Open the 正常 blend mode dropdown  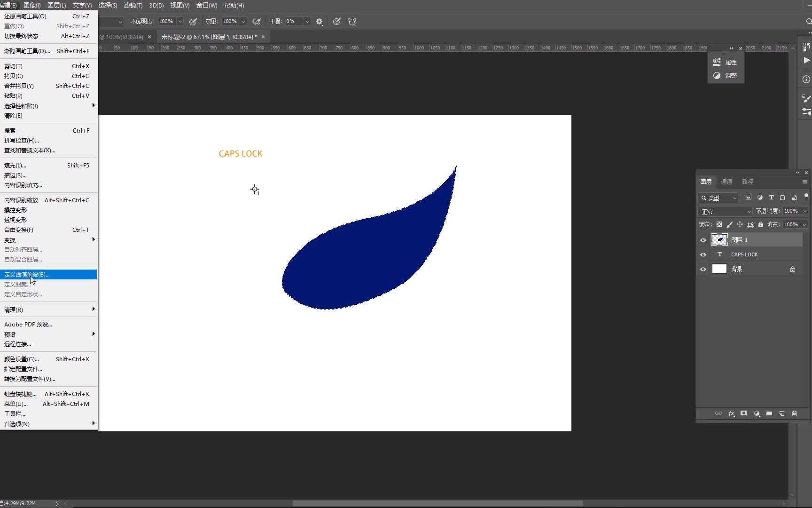pyautogui.click(x=725, y=211)
